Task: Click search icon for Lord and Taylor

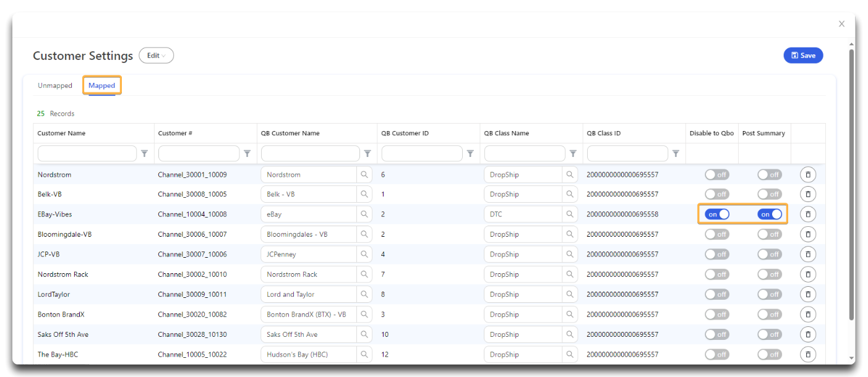Action: point(364,294)
